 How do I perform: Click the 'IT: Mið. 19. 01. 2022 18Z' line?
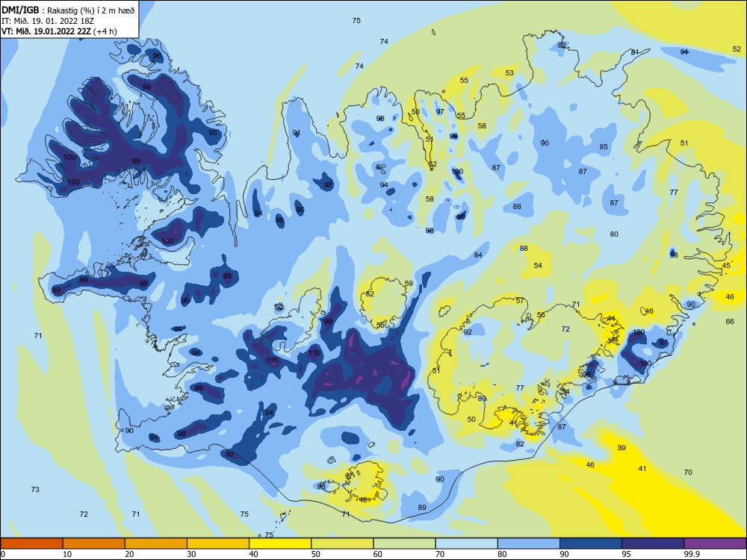48,20
